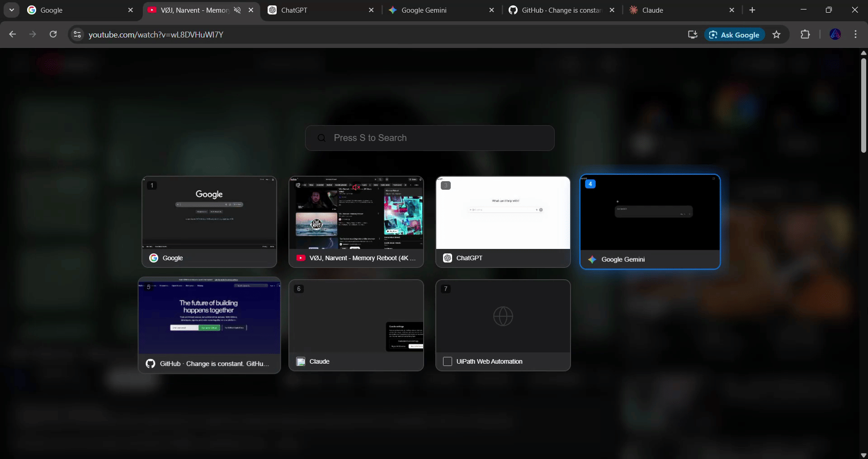Select the Google Gemini tab thumbnail
The width and height of the screenshot is (868, 459).
click(x=650, y=221)
